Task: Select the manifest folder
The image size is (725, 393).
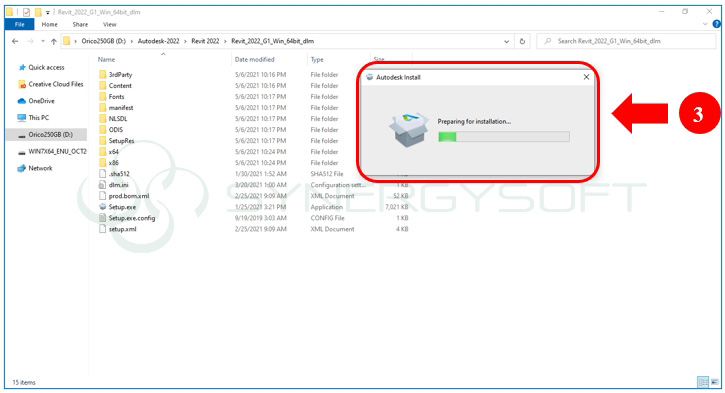Action: pos(116,108)
